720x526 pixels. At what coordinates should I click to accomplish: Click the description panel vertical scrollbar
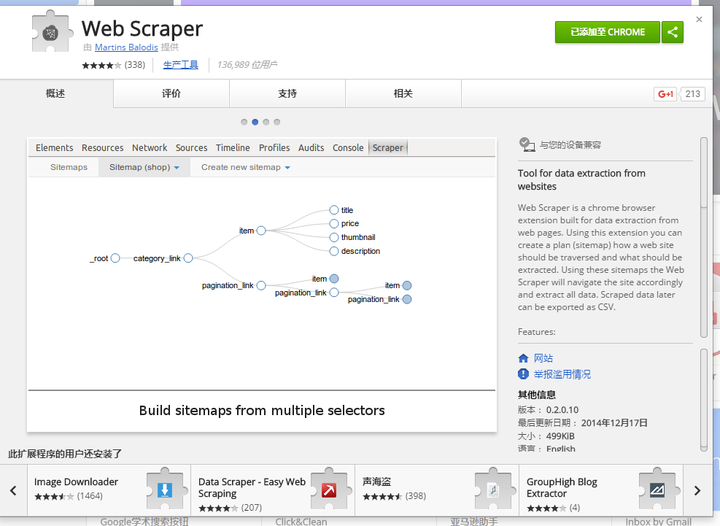pyautogui.click(x=704, y=237)
